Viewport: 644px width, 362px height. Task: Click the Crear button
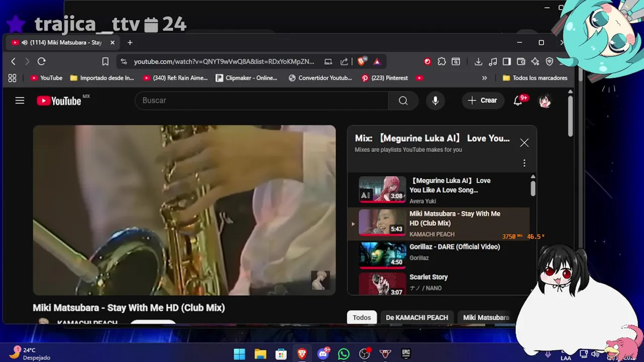point(482,101)
